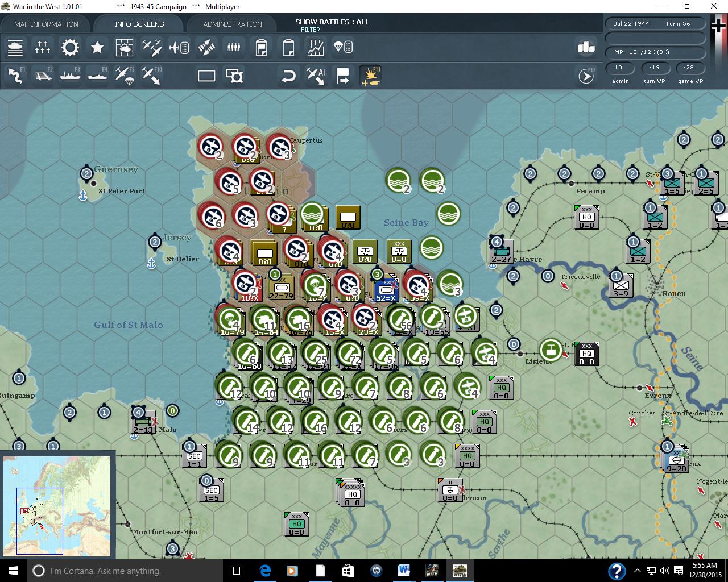This screenshot has width=728, height=582.
Task: Toggle F9 air transport mode
Action: coord(125,76)
